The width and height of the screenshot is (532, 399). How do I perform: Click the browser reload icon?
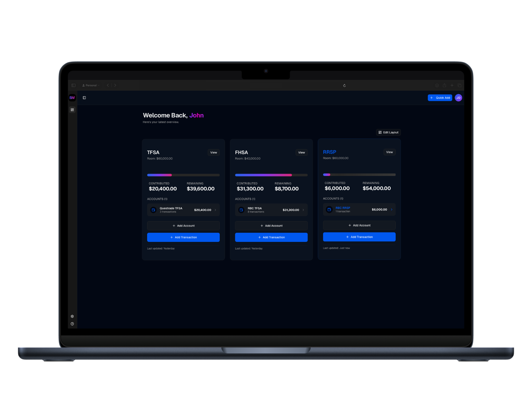click(x=344, y=85)
